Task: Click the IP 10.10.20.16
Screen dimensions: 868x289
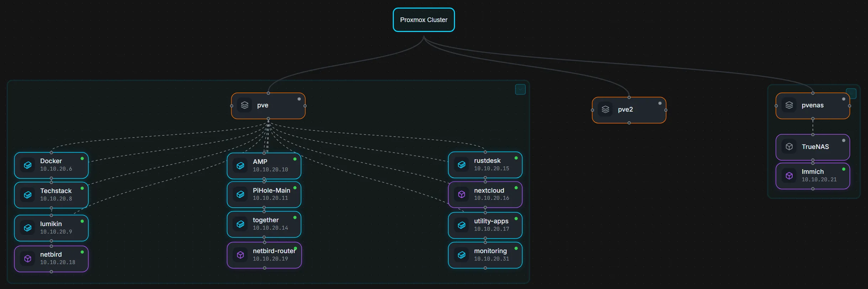Action: pyautogui.click(x=492, y=198)
